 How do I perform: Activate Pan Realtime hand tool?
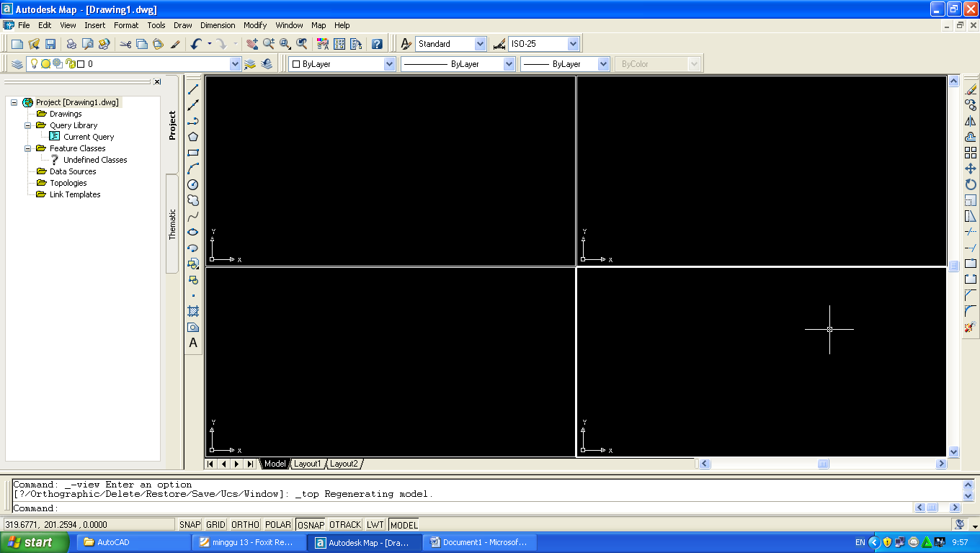[252, 44]
